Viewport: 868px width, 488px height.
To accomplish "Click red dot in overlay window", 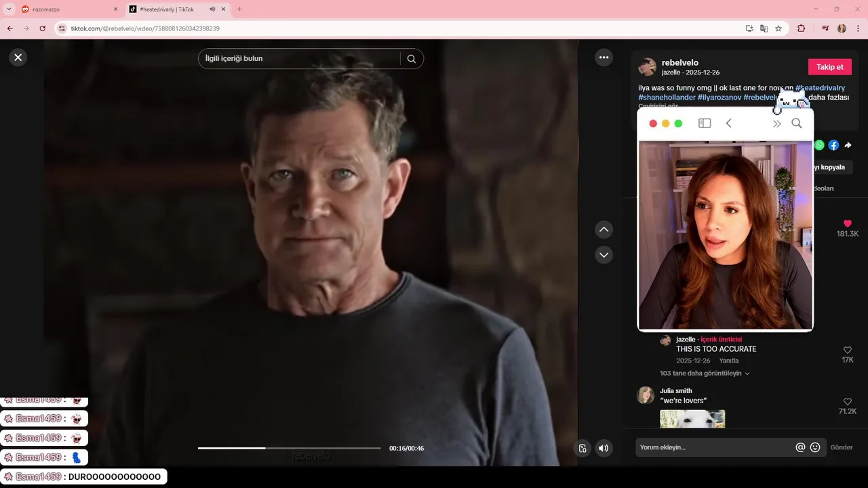I will (653, 123).
